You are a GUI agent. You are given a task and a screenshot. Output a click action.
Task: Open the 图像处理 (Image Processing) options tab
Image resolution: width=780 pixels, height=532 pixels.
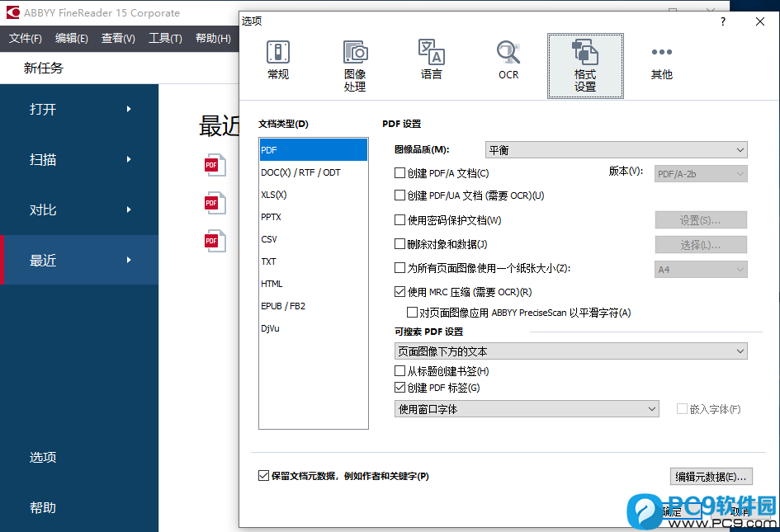[x=355, y=66]
